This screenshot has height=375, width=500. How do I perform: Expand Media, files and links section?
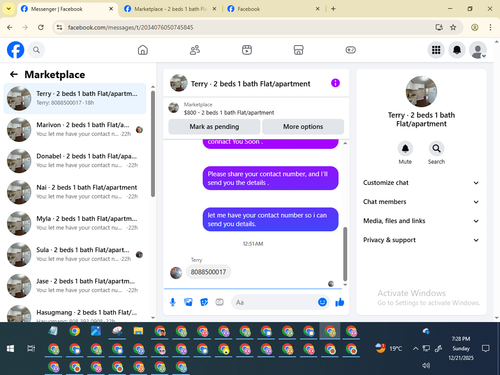(421, 221)
